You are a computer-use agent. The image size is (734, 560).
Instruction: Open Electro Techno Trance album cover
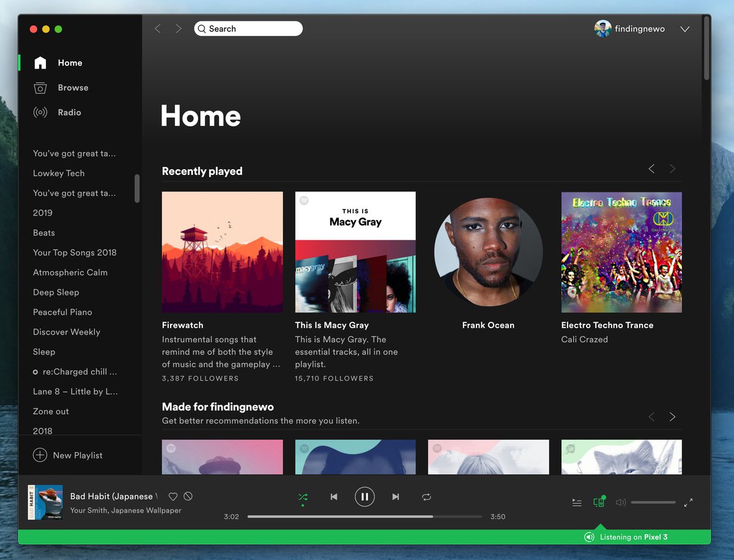pos(621,252)
